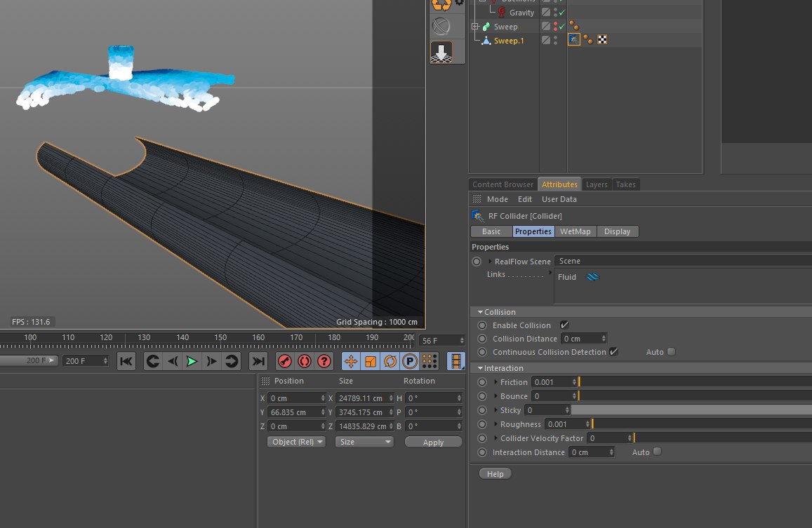812x528 pixels.
Task: Click the Friction slider bar
Action: (695, 382)
